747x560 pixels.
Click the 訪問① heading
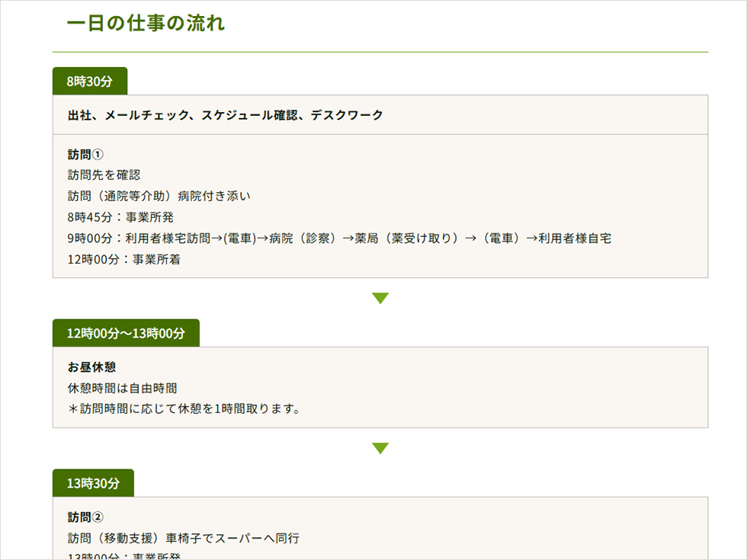tap(85, 154)
